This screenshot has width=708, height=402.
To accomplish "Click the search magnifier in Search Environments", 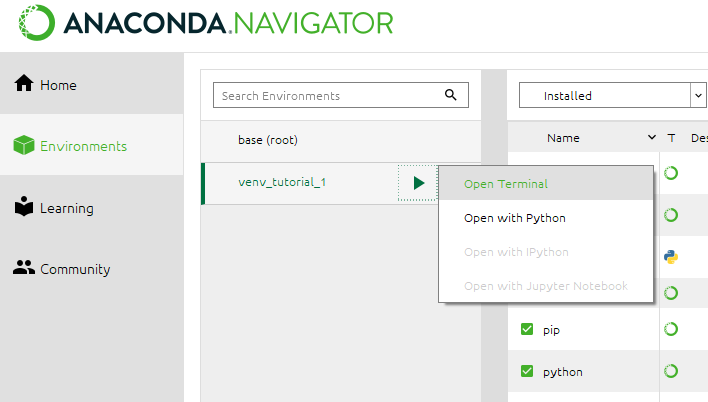I will click(x=451, y=94).
